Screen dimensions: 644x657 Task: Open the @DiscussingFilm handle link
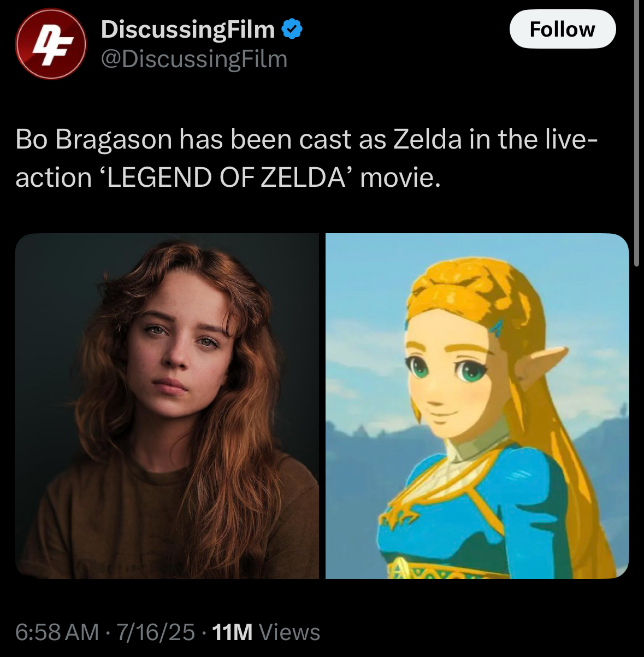[194, 59]
